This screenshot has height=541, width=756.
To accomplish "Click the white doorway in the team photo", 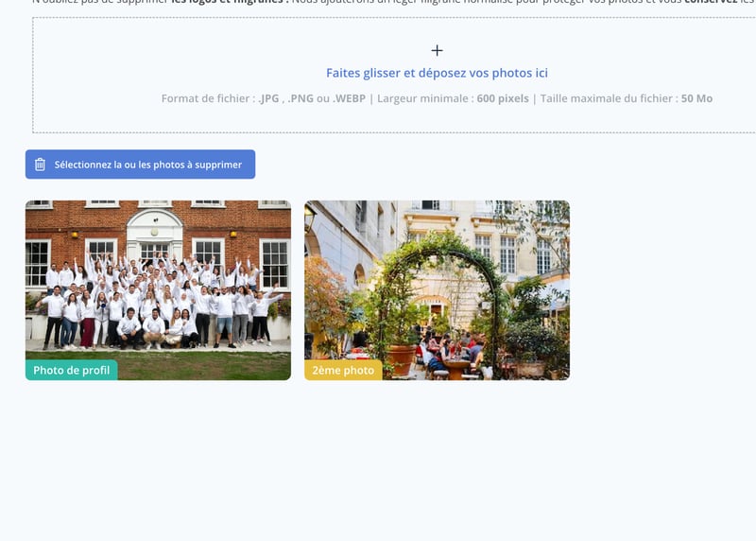I will (154, 238).
